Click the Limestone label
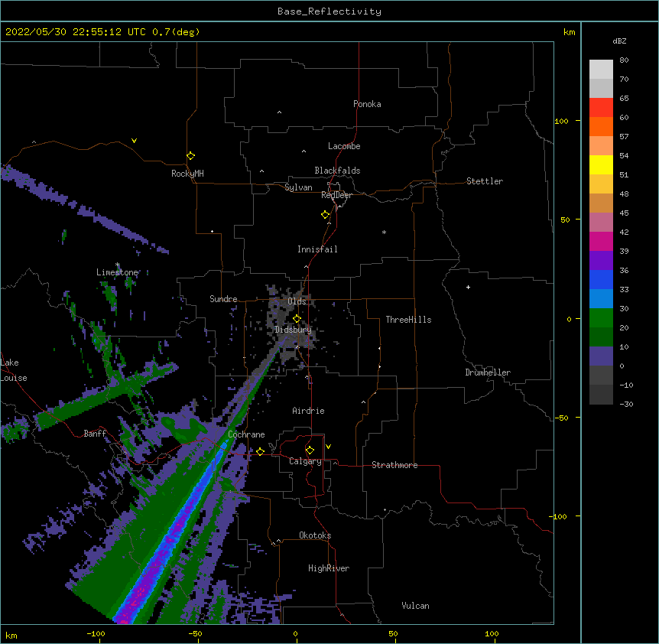This screenshot has height=644, width=659. 117,272
